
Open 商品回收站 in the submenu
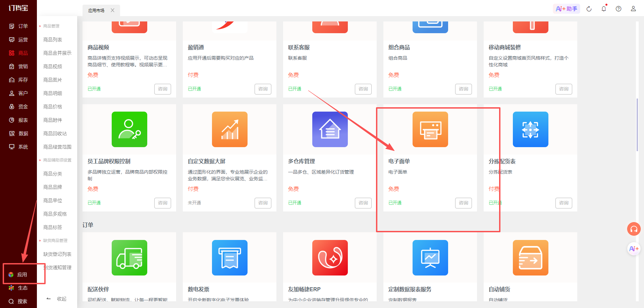(55, 133)
